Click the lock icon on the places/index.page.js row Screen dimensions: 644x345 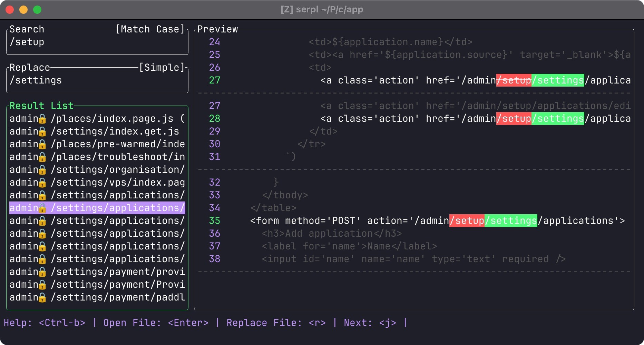(x=42, y=119)
